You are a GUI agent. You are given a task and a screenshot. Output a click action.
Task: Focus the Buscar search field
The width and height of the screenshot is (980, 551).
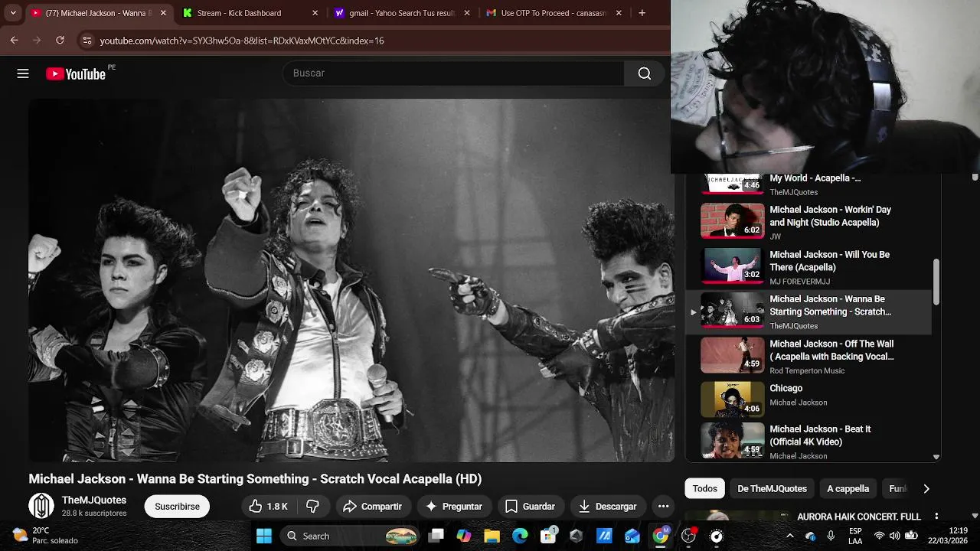(453, 73)
